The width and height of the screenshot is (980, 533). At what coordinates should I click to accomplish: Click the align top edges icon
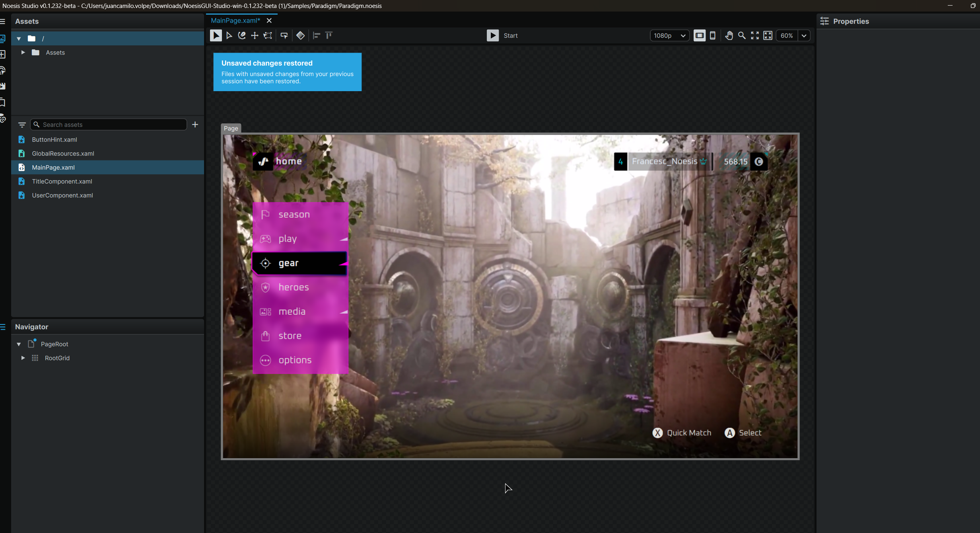(329, 35)
